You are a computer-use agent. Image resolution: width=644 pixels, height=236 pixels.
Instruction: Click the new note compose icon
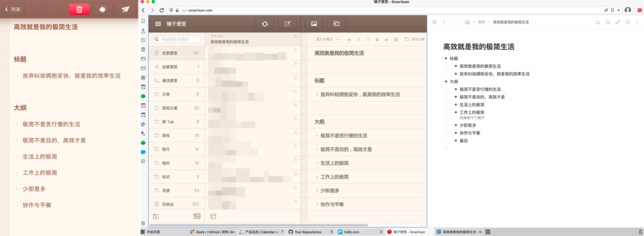click(x=287, y=24)
